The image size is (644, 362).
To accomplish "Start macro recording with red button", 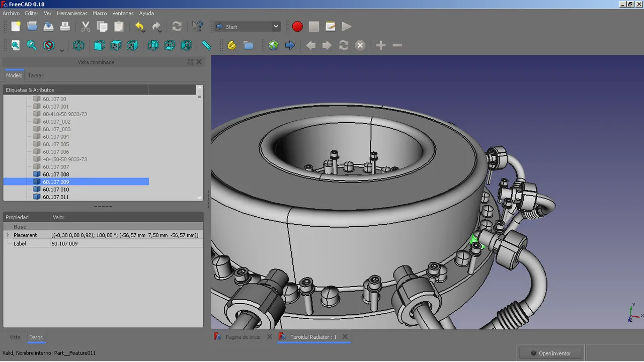I will click(297, 27).
